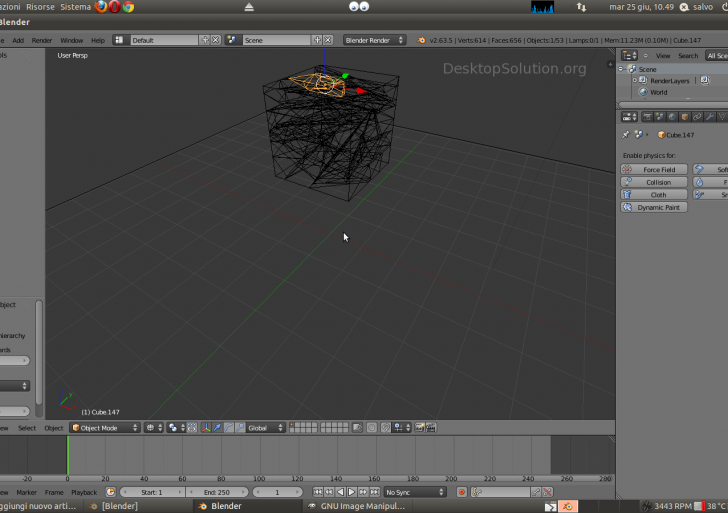The width and height of the screenshot is (728, 513).
Task: Click the Dynamic Paint button
Action: [655, 207]
